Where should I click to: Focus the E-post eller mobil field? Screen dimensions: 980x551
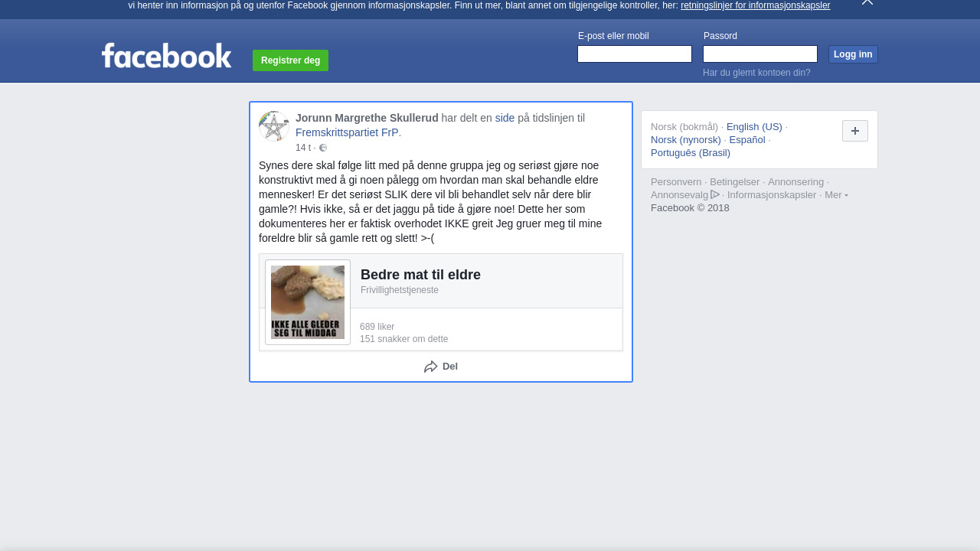coord(635,54)
